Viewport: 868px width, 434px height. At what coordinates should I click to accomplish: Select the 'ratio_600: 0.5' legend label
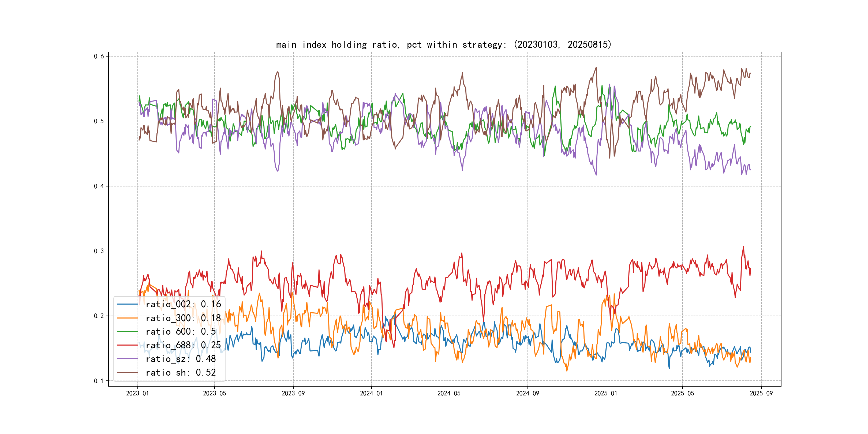pos(181,332)
